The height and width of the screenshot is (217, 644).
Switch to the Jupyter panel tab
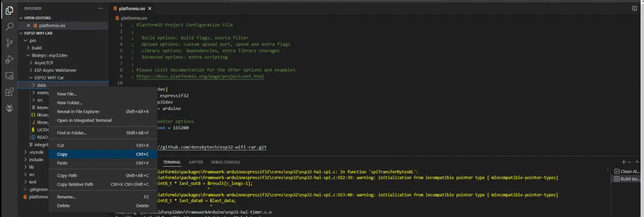coord(196,162)
